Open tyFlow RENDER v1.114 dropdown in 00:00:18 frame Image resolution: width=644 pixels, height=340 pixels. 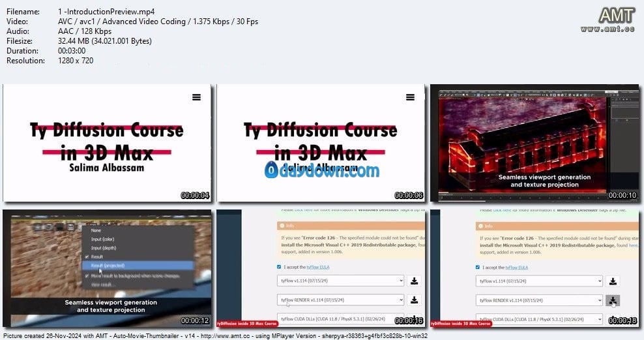(539, 301)
